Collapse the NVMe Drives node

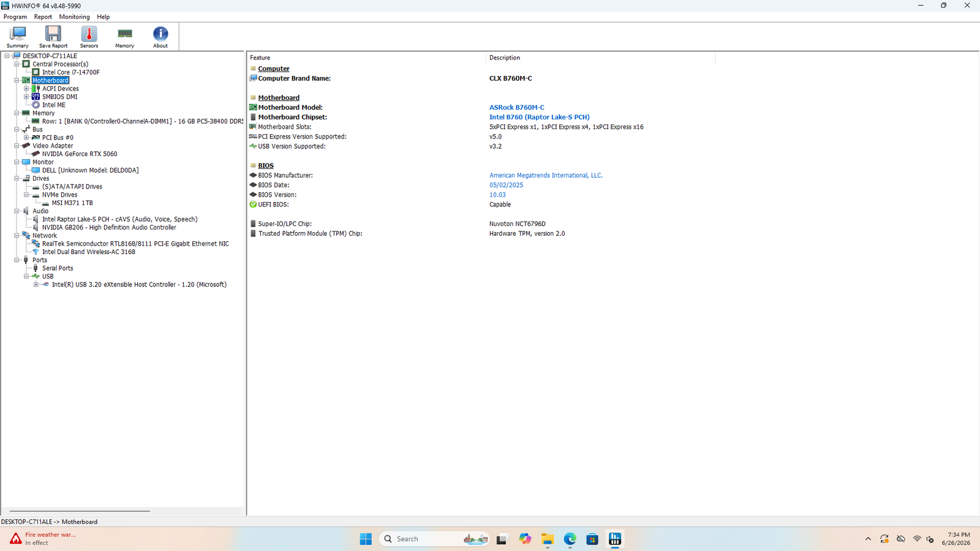(x=26, y=195)
